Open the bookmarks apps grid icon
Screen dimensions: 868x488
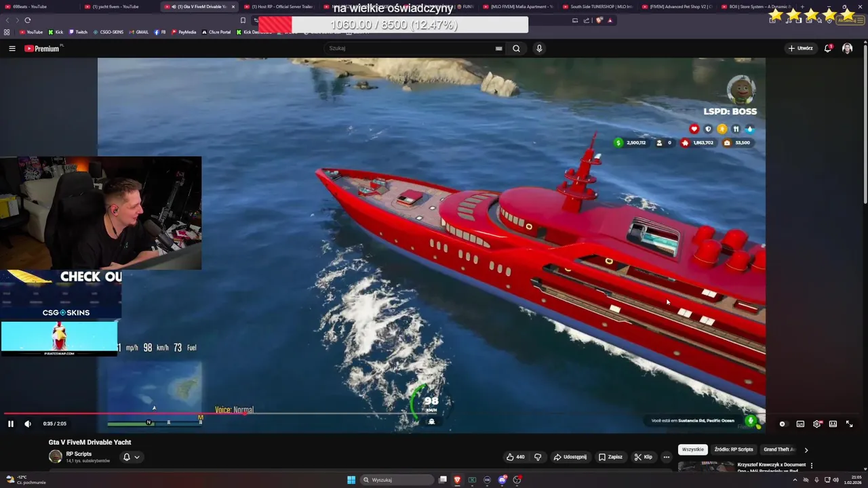7,32
